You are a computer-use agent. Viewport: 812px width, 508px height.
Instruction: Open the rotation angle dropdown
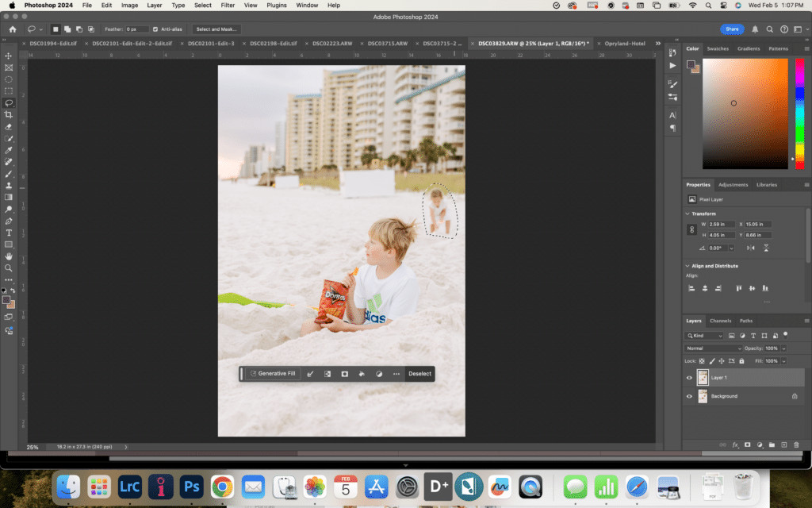(x=731, y=248)
